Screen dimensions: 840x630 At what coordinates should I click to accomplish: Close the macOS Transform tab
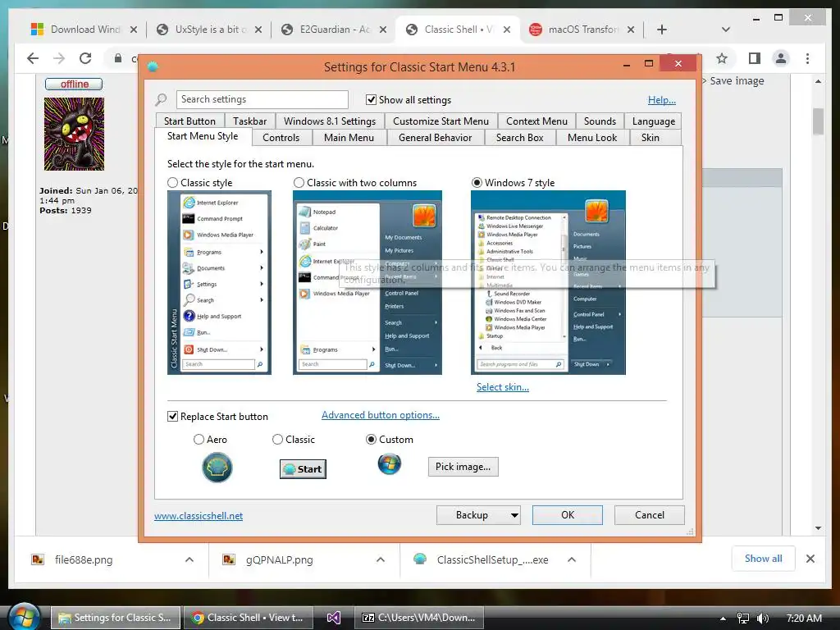pyautogui.click(x=631, y=30)
